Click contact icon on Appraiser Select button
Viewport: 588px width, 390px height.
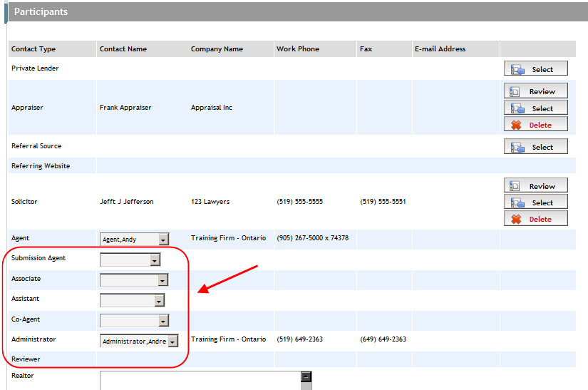pyautogui.click(x=517, y=108)
